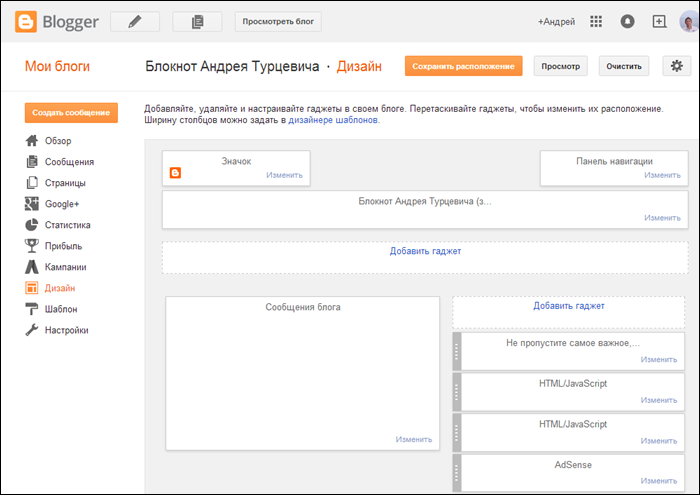Open the Google apps grid icon

[x=596, y=21]
